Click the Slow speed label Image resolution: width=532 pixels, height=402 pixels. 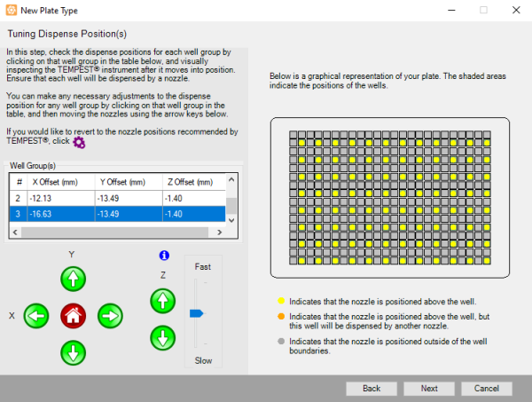click(x=203, y=360)
